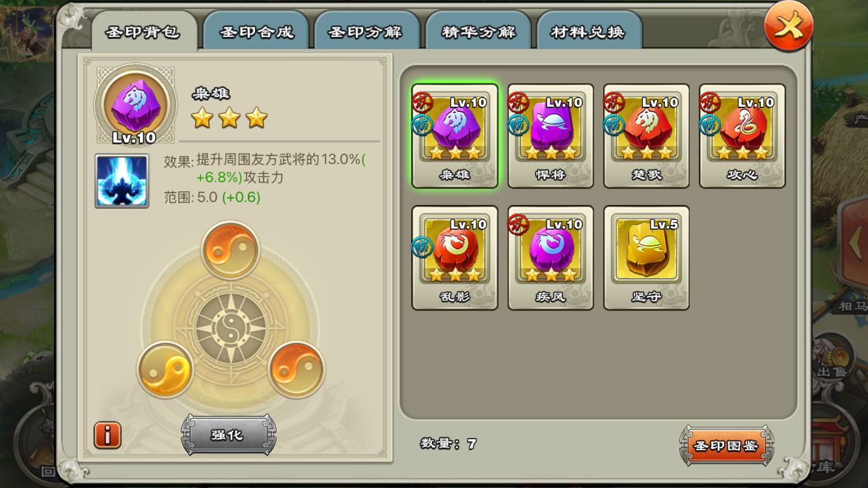Close the seal panel with the X
The height and width of the screenshot is (488, 868).
click(x=789, y=27)
